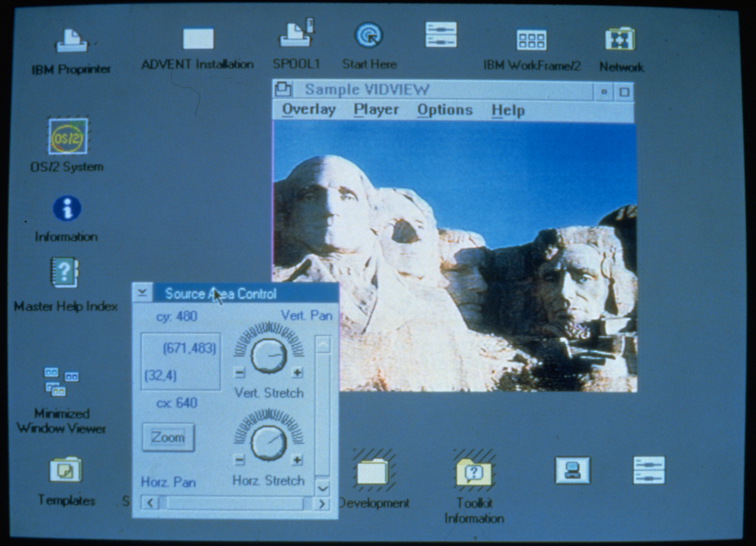Open the Start Here icon
The width and height of the screenshot is (756, 546).
click(x=369, y=35)
